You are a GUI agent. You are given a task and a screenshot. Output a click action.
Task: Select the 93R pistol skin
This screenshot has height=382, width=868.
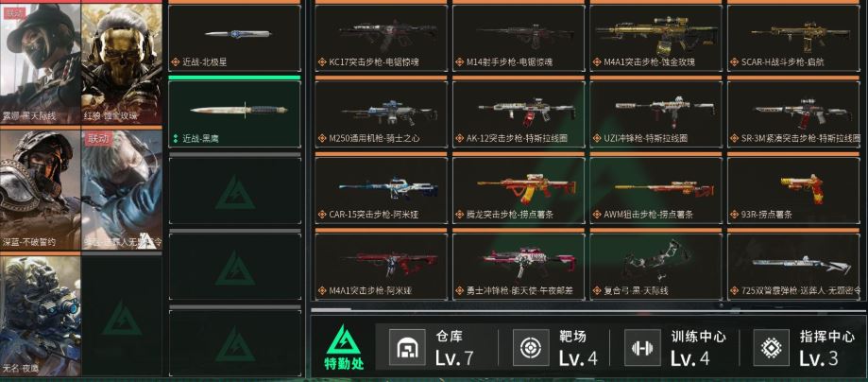793,190
